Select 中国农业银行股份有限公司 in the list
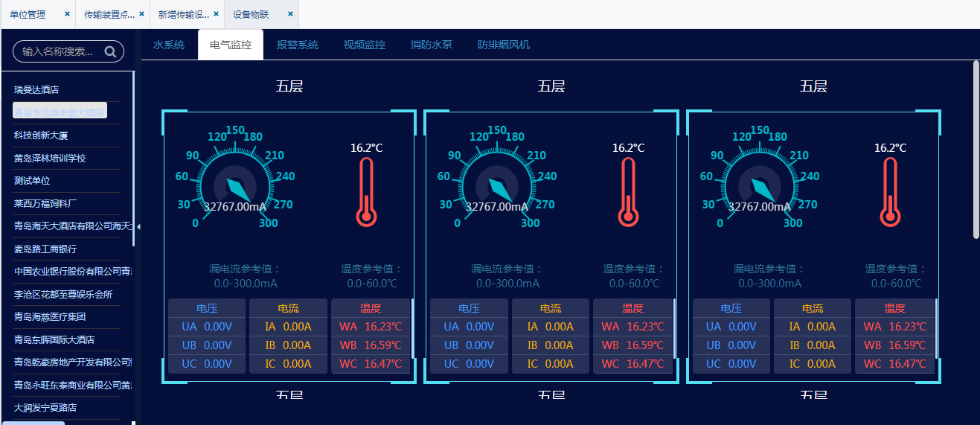980x425 pixels. click(73, 272)
